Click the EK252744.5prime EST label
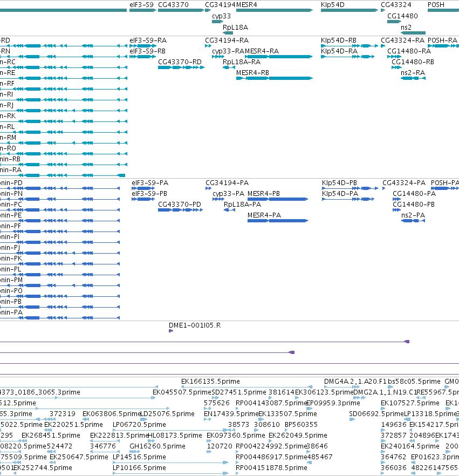 point(43,468)
